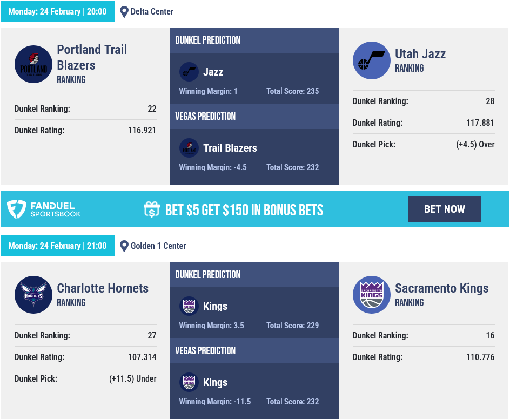Click the bonus bets gift icon
This screenshot has width=510, height=420.
point(152,209)
